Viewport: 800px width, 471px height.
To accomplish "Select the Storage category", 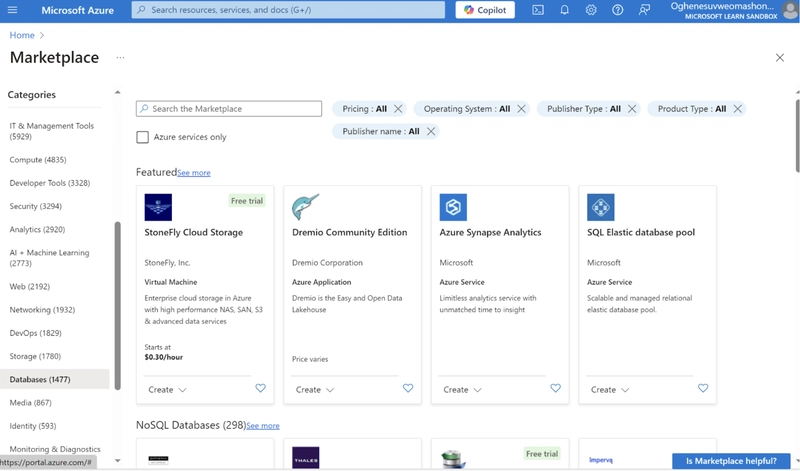I will [35, 356].
